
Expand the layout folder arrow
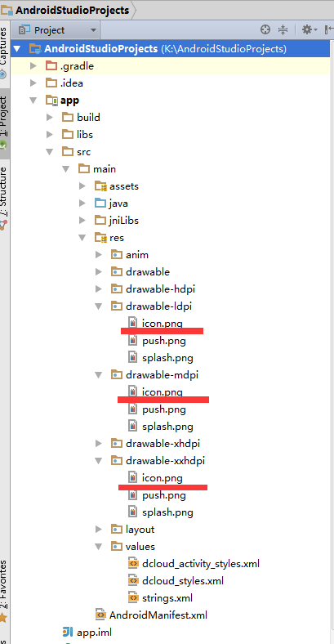99,530
